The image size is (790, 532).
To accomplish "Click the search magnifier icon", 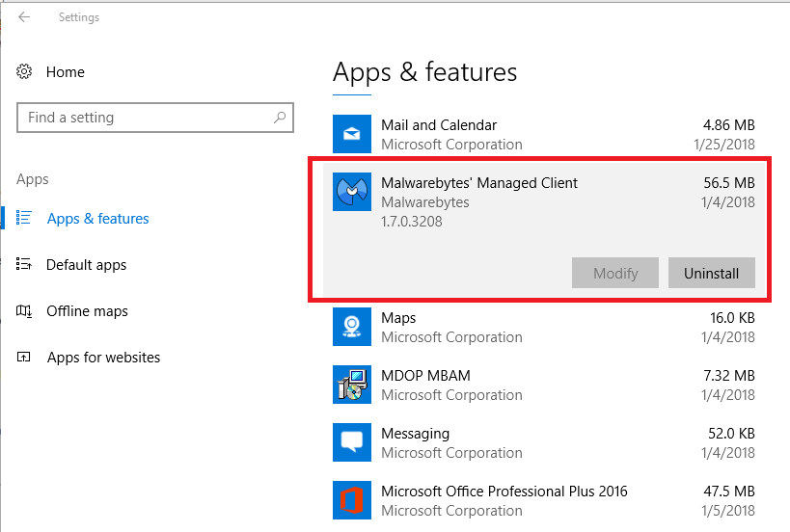I will coord(280,118).
